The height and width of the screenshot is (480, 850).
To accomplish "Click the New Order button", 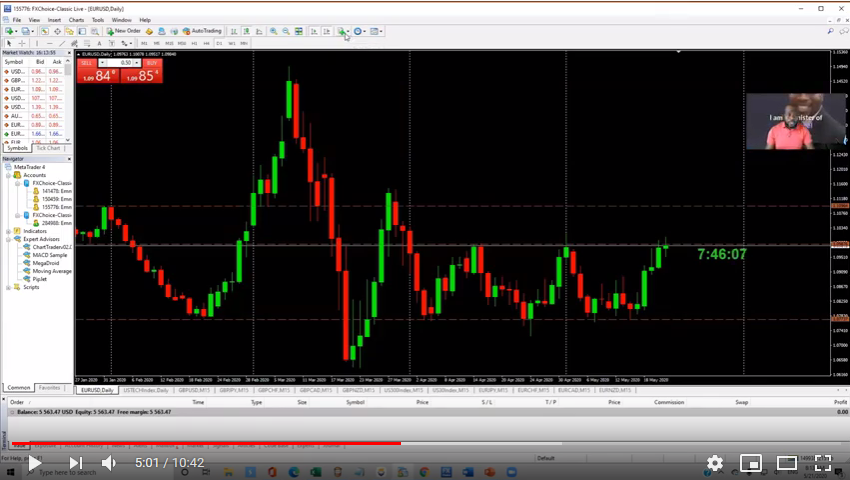I will coord(124,31).
